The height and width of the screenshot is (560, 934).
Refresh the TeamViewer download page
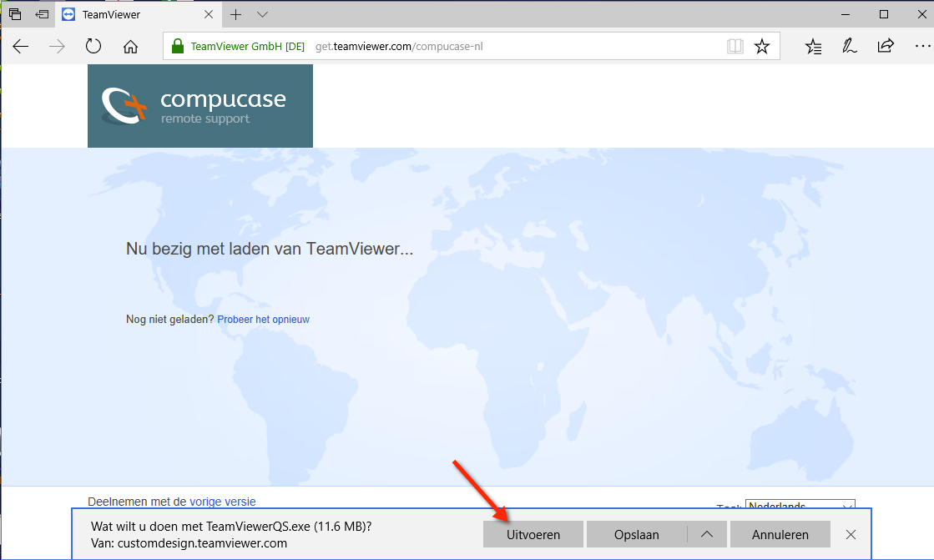pos(92,47)
